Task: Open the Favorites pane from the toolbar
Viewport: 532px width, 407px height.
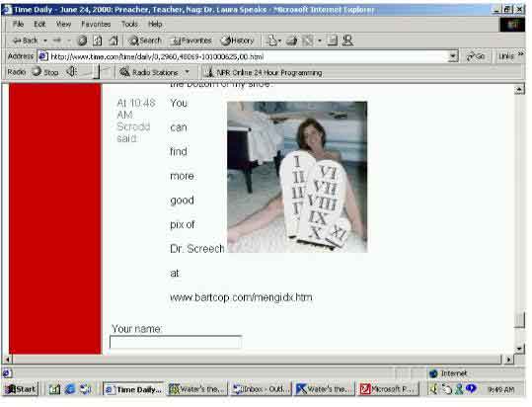Action: (191, 41)
